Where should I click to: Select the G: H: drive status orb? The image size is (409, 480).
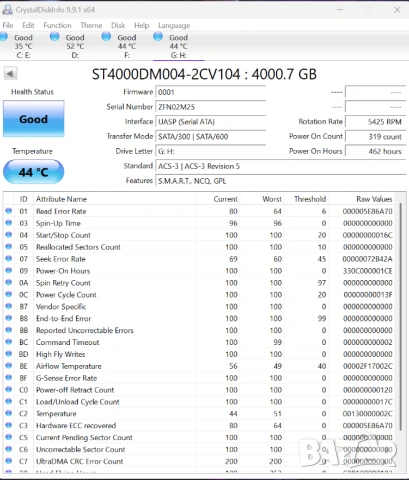coord(158,37)
